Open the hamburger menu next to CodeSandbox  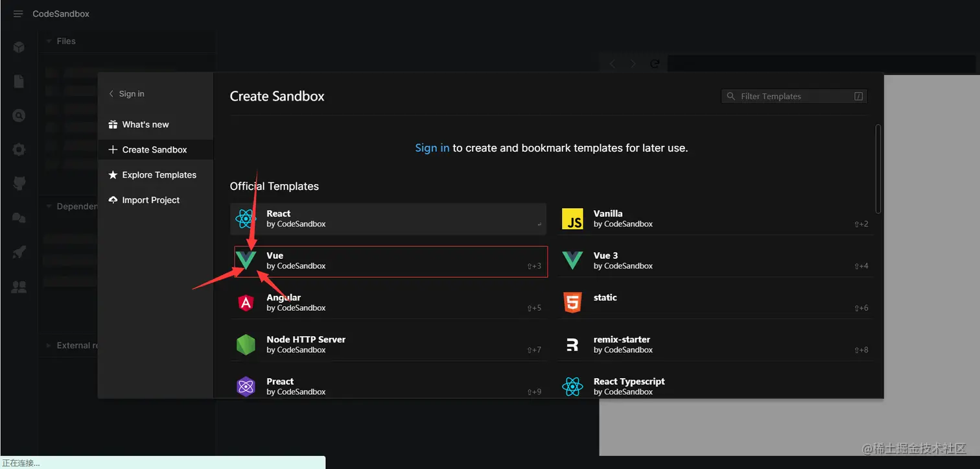tap(18, 14)
